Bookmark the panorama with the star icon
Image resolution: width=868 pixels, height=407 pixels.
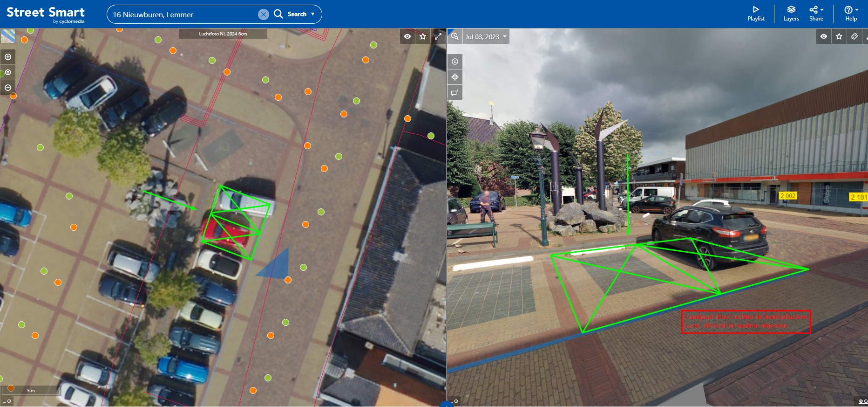(x=839, y=36)
